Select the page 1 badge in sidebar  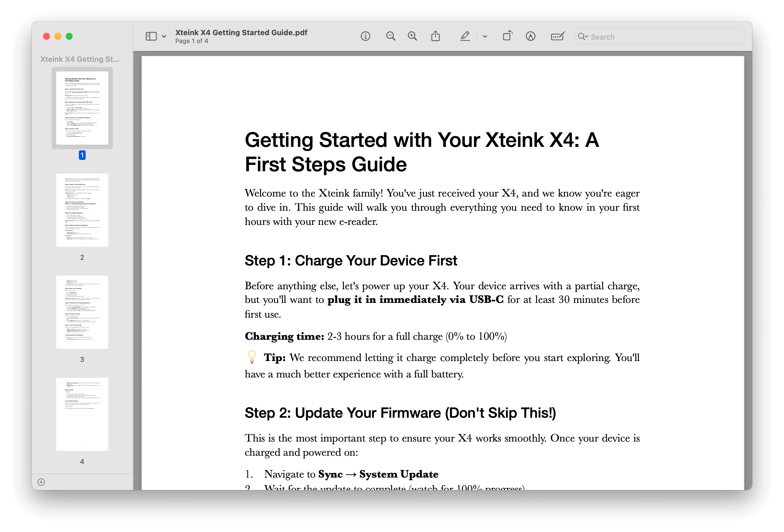pos(82,155)
